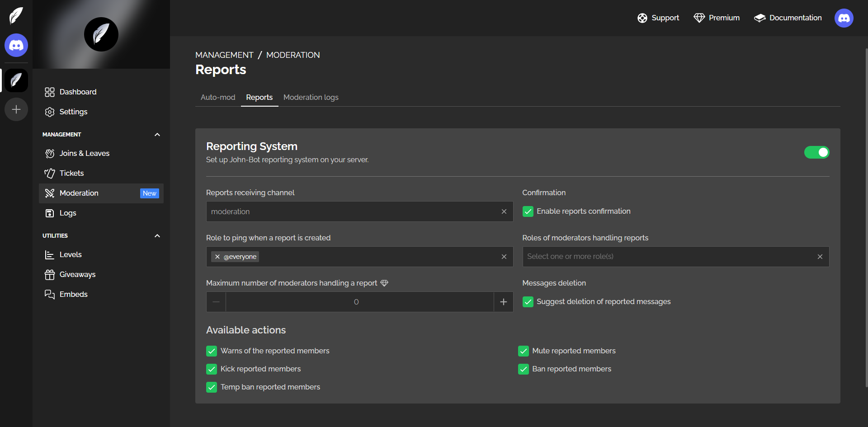Switch to the Moderation logs tab

tap(311, 98)
